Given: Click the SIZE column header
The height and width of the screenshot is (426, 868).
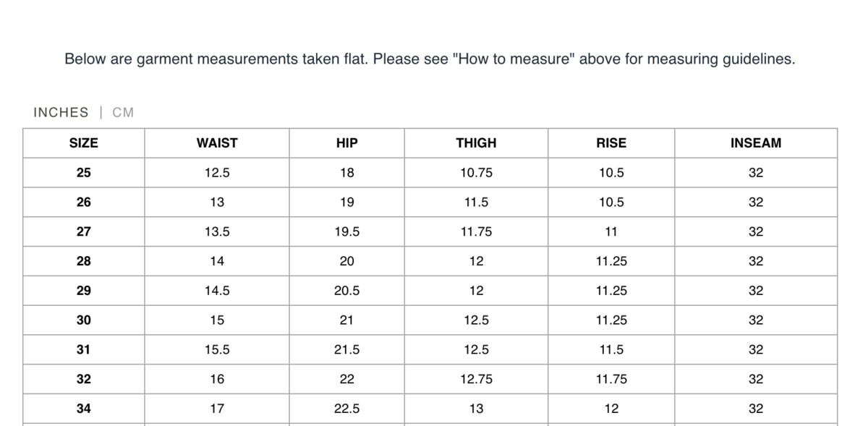Looking at the screenshot, I should point(84,143).
